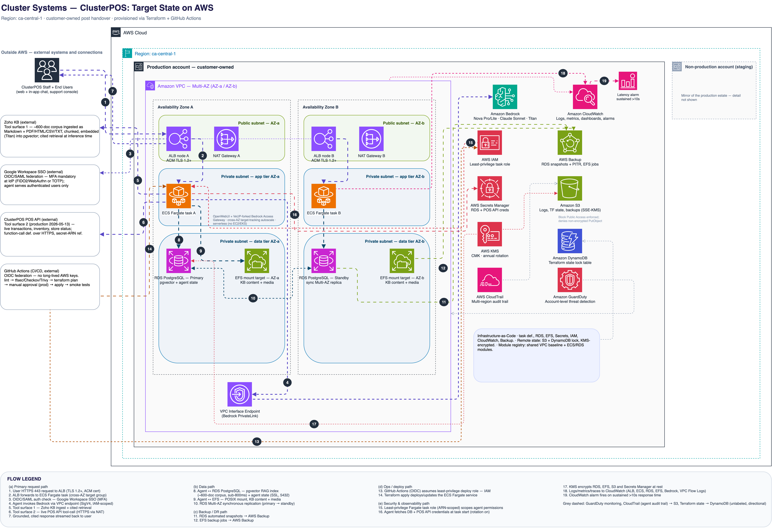Screen dimensions: 772x532
Task: Select the AWS KMS key icon
Action: point(490,234)
